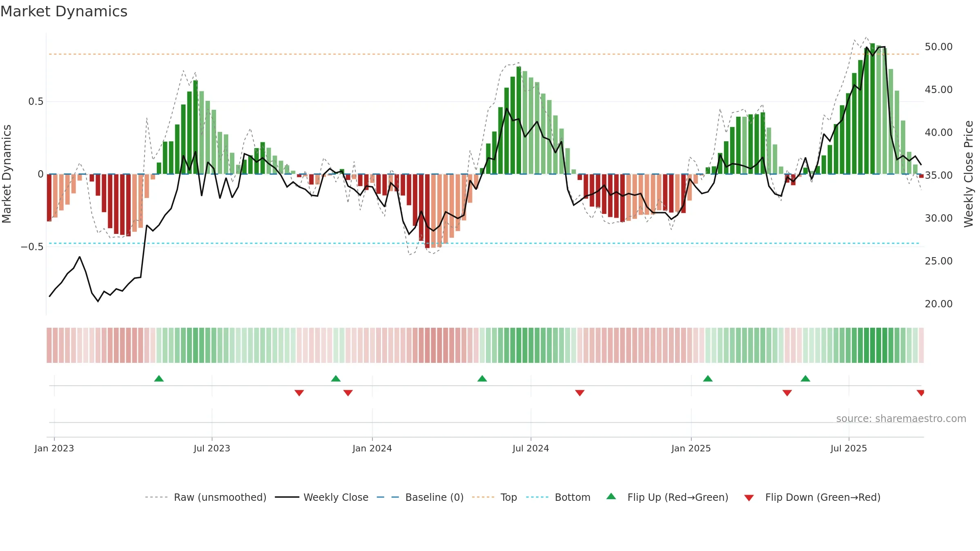Click the red flip-down marker after Jul 2024

click(580, 393)
